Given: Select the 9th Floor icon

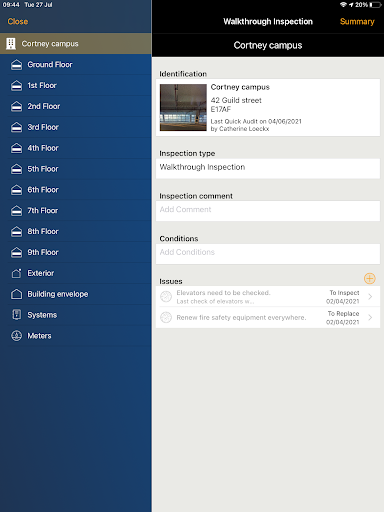Looking at the screenshot, I should 16,252.
